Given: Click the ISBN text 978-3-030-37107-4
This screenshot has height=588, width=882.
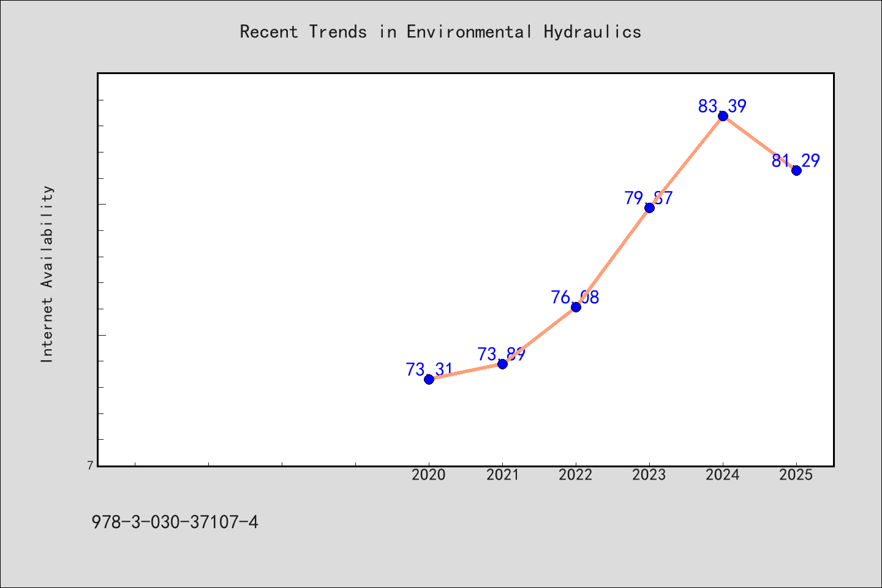Looking at the screenshot, I should [x=175, y=522].
